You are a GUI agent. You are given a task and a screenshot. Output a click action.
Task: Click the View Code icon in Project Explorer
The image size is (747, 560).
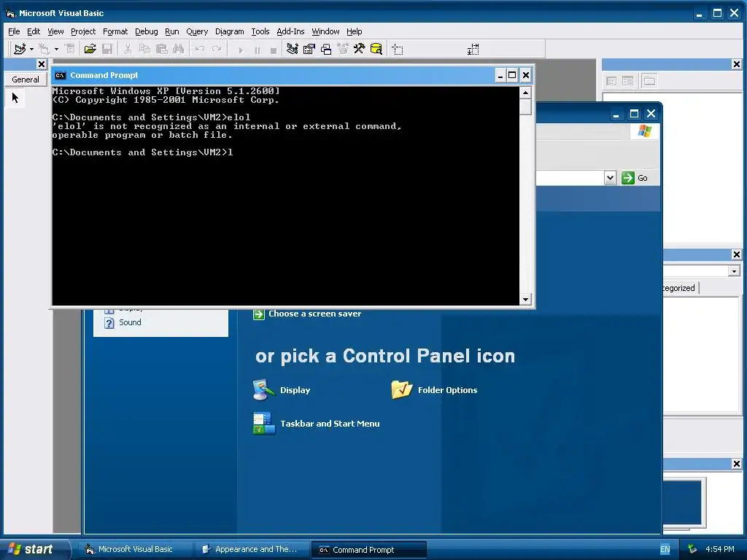point(611,81)
